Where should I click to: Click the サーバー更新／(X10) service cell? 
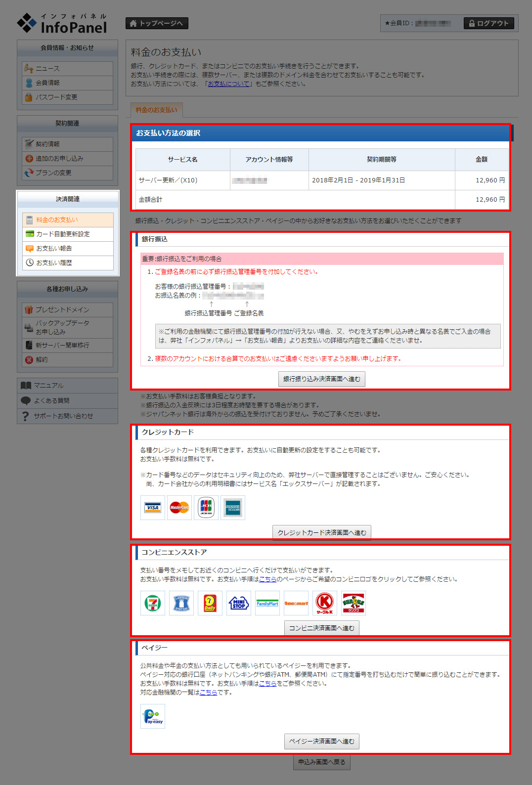point(183,180)
